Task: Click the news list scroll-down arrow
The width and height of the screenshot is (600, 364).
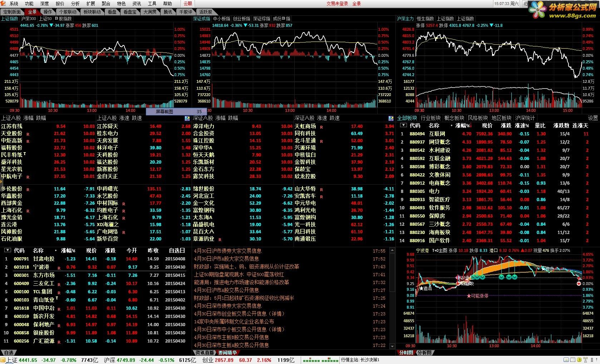Action: [x=392, y=346]
